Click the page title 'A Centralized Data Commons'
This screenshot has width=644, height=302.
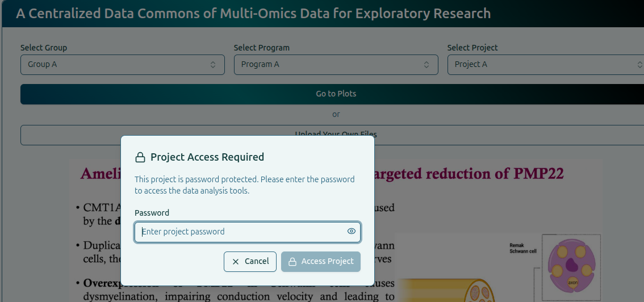click(253, 13)
